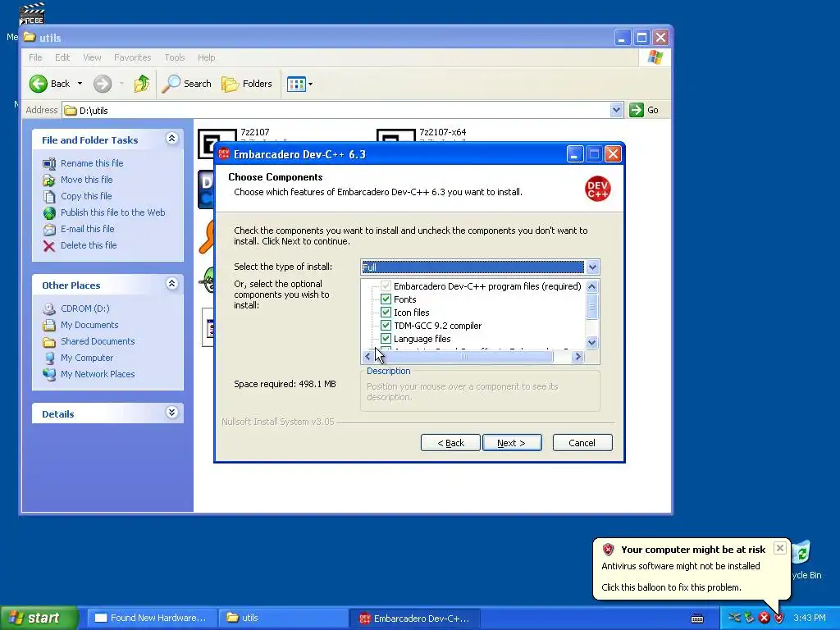Click the Search toolbar button
The image size is (840, 630).
coord(186,84)
